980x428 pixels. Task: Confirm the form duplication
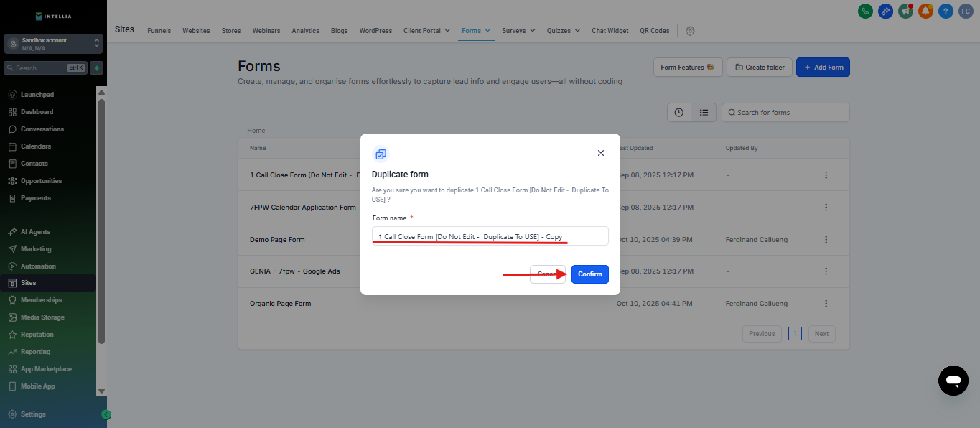[589, 274]
